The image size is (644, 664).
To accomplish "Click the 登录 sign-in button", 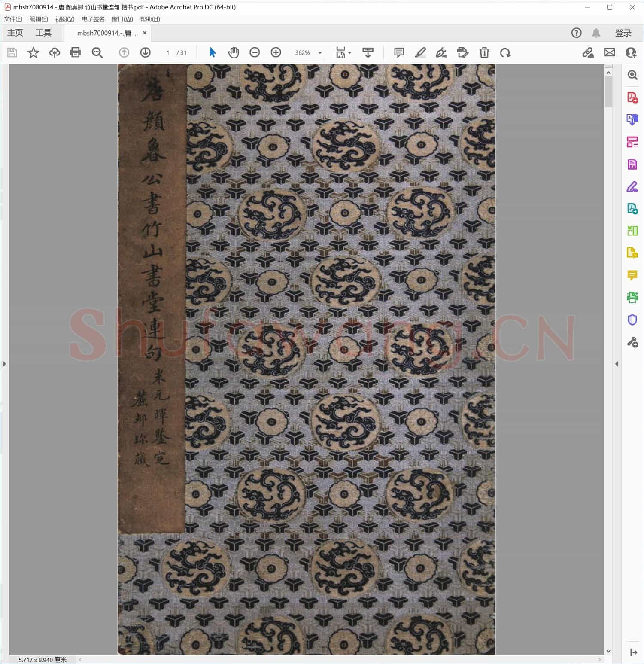I will click(x=623, y=33).
